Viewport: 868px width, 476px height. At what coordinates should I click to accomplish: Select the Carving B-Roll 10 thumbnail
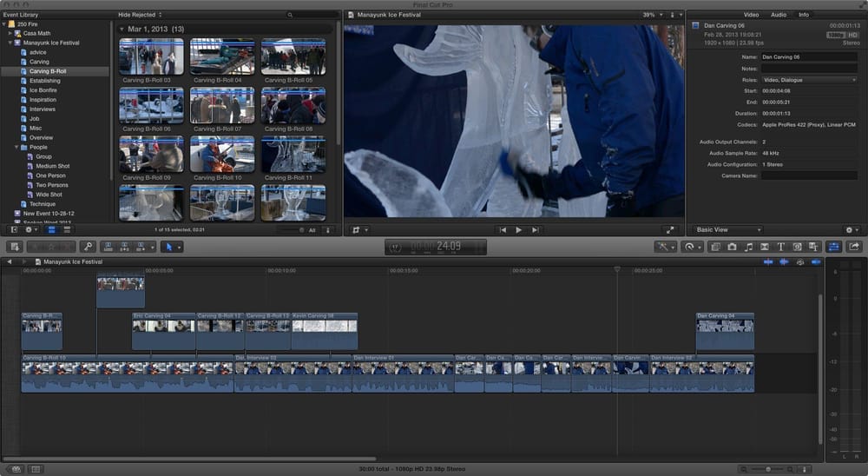(222, 155)
